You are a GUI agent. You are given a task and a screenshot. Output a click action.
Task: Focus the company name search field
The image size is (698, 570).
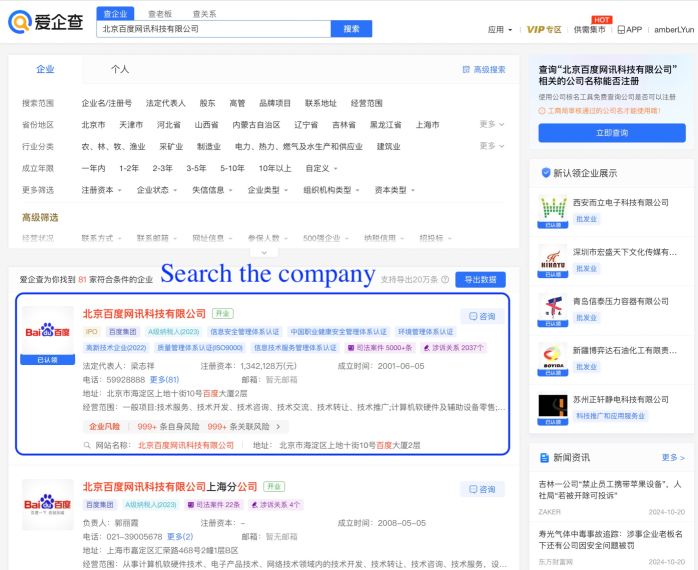pyautogui.click(x=214, y=29)
